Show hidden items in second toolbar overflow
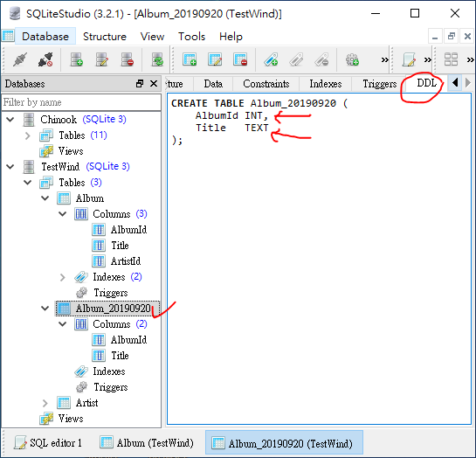Image resolution: width=476 pixels, height=458 pixels. [427, 59]
